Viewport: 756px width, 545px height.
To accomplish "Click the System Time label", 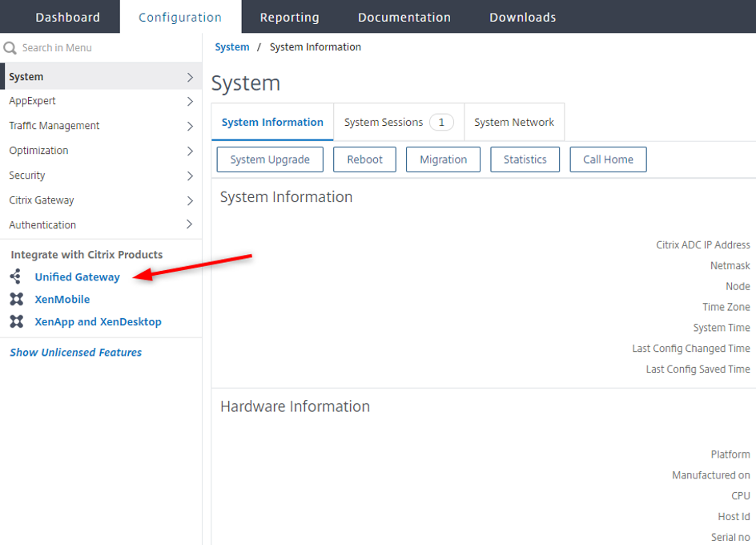I will tap(722, 328).
